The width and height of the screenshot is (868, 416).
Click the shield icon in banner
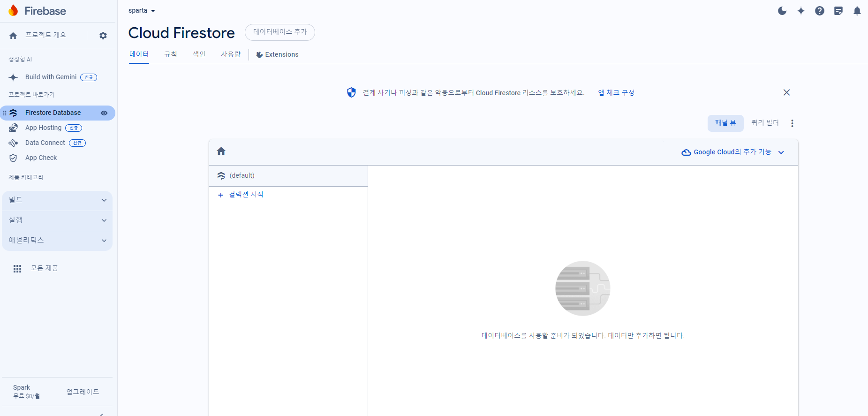(351, 92)
